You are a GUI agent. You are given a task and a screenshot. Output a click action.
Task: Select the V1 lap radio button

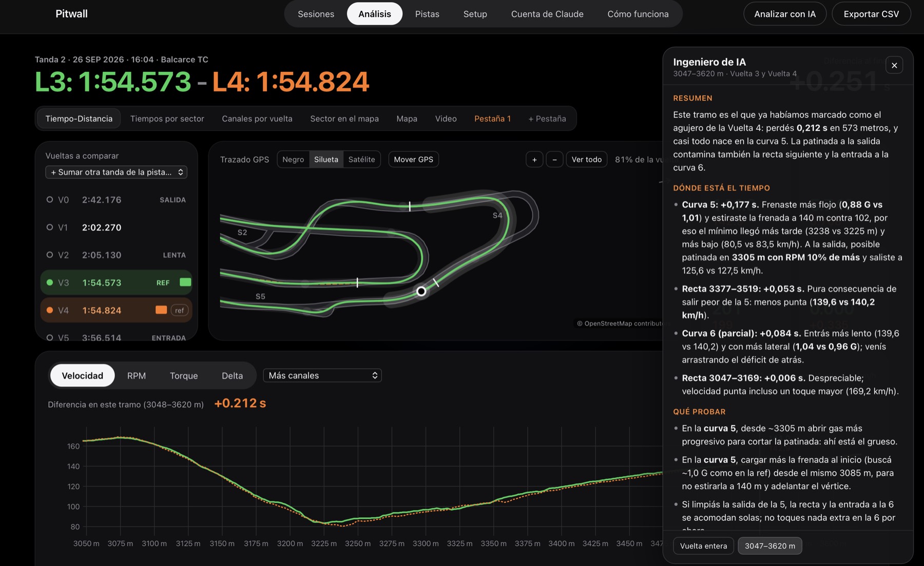coord(50,227)
